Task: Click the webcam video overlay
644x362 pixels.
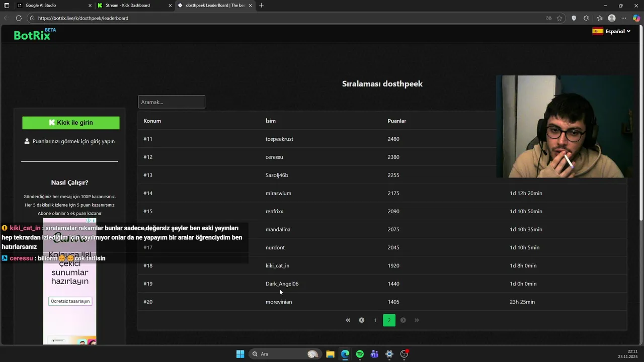Action: click(x=563, y=126)
